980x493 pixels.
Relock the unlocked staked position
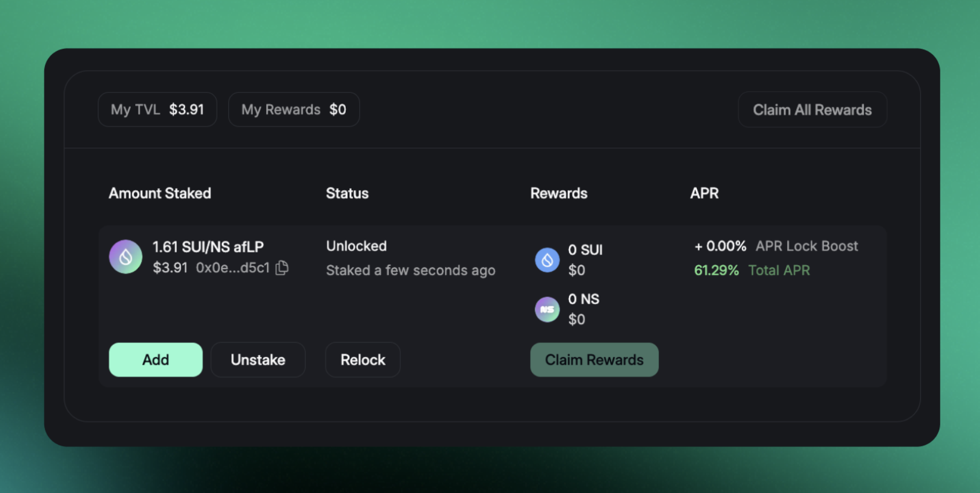coord(363,360)
